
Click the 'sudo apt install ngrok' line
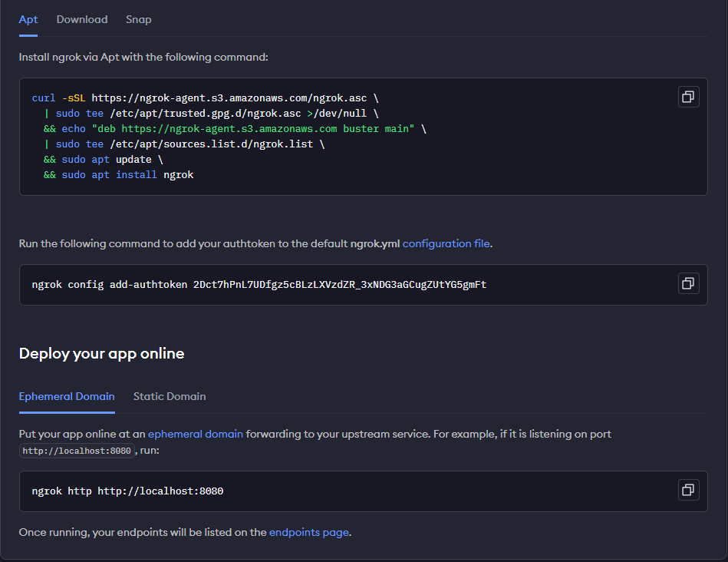118,175
